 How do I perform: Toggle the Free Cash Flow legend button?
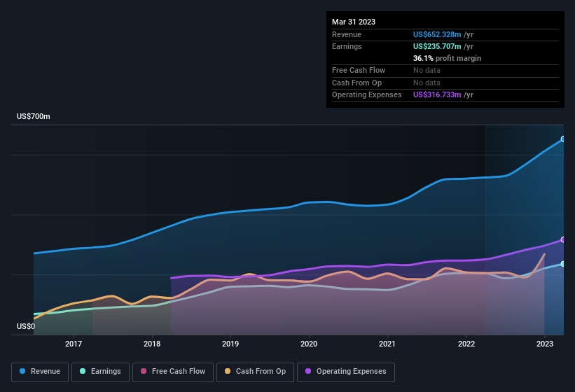(173, 372)
